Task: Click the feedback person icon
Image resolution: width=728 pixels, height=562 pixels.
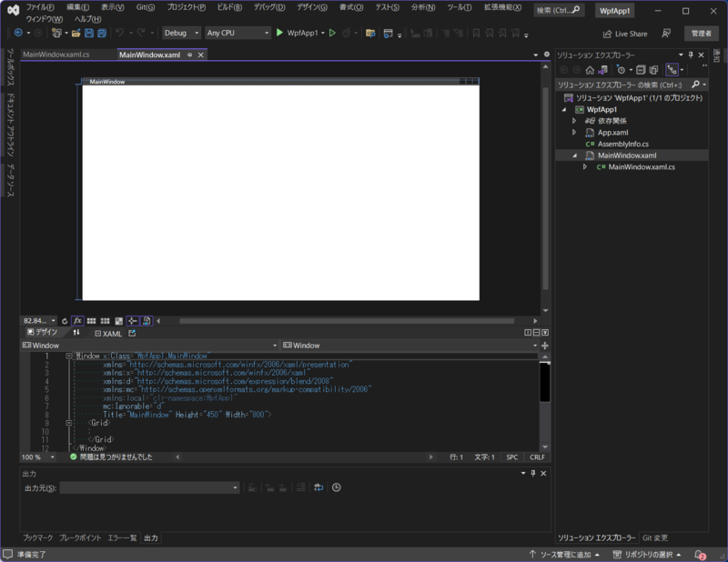Action: (x=666, y=34)
